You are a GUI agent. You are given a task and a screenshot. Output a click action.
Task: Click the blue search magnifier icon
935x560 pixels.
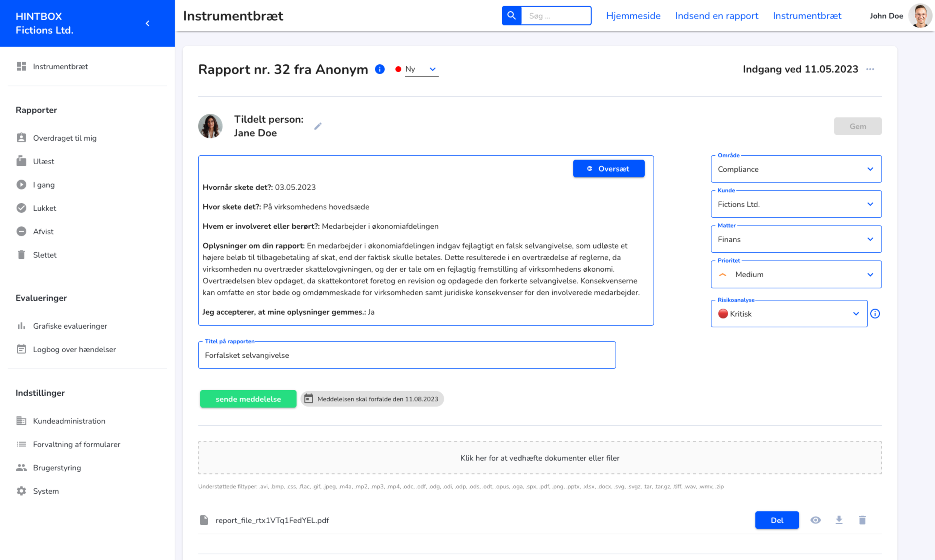[511, 15]
